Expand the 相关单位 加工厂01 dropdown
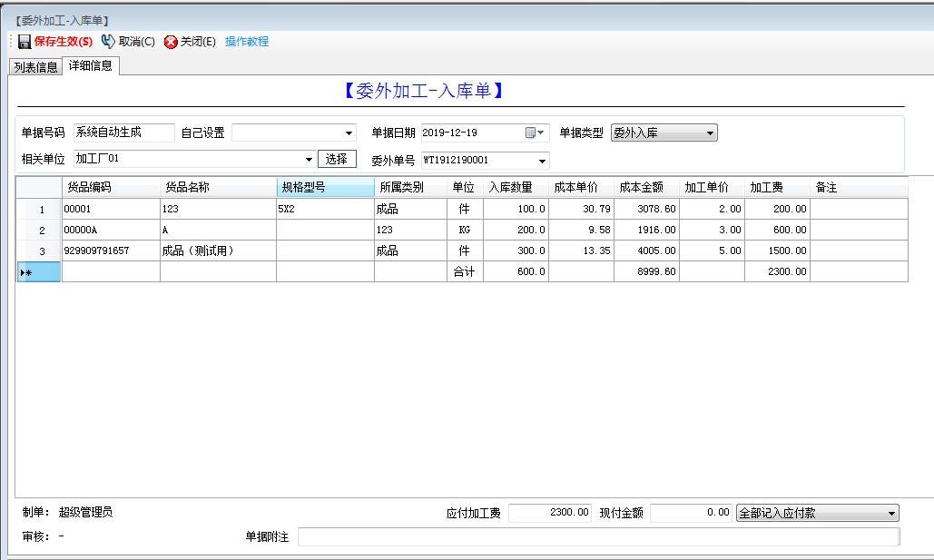The height and width of the screenshot is (560, 934). (309, 160)
